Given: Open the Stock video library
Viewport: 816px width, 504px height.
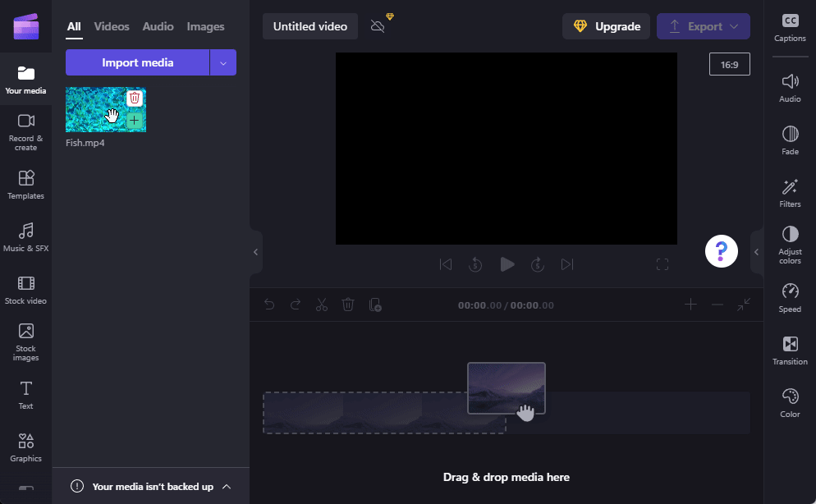Looking at the screenshot, I should point(25,289).
